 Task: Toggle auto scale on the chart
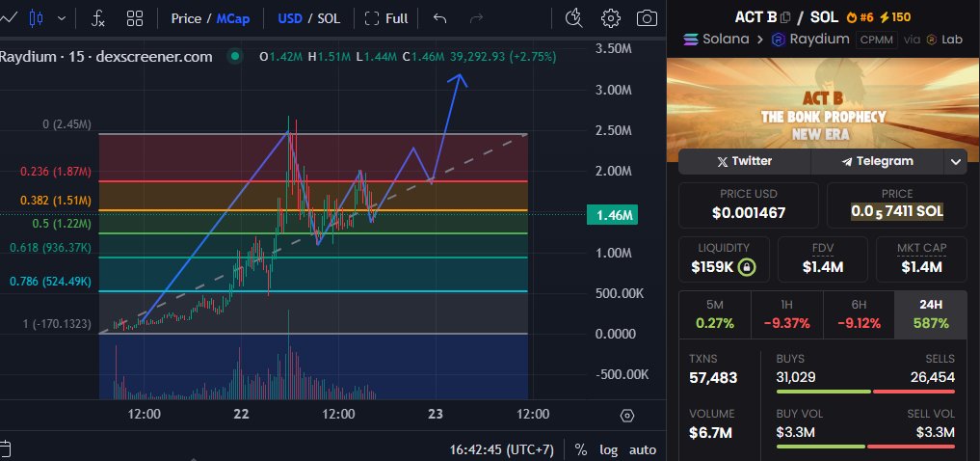[x=643, y=449]
